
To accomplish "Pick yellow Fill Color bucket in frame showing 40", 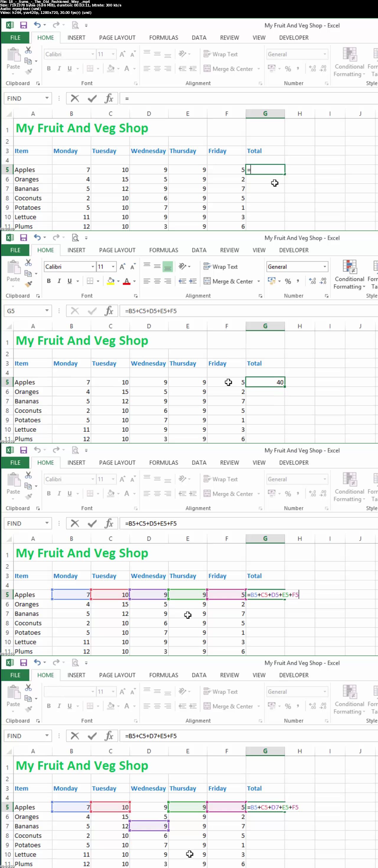I will point(111,281).
